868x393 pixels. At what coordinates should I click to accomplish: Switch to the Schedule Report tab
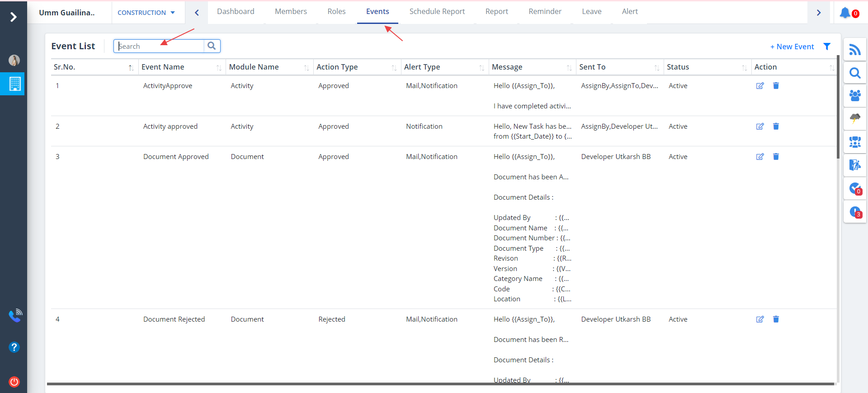pos(437,12)
